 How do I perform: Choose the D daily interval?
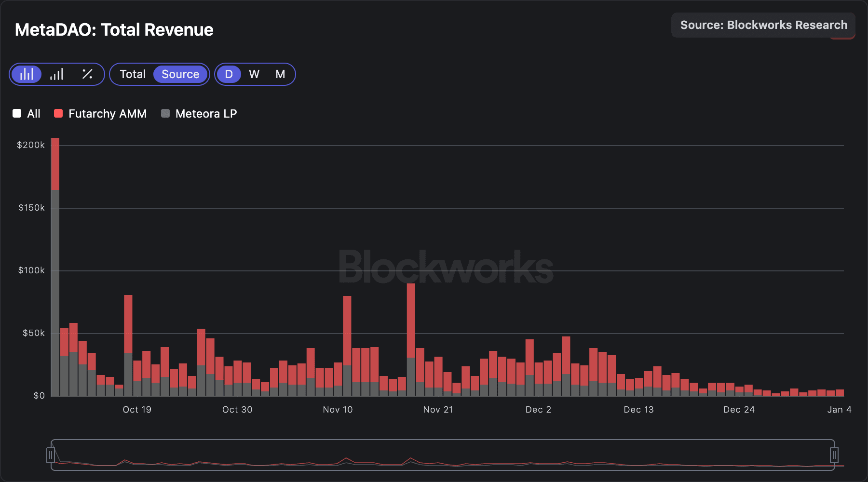pos(229,74)
